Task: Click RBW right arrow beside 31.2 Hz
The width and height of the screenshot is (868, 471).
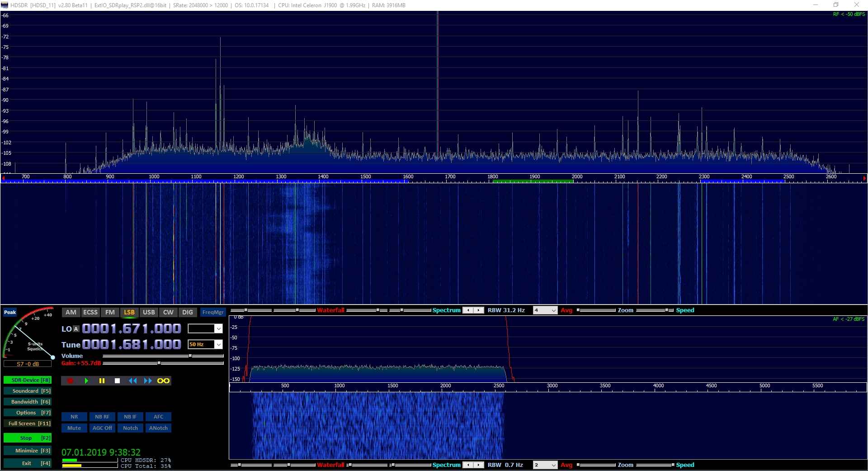Action: 479,310
